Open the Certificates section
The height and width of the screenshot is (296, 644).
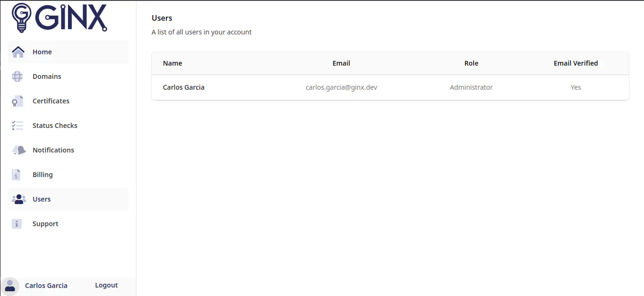point(68,101)
